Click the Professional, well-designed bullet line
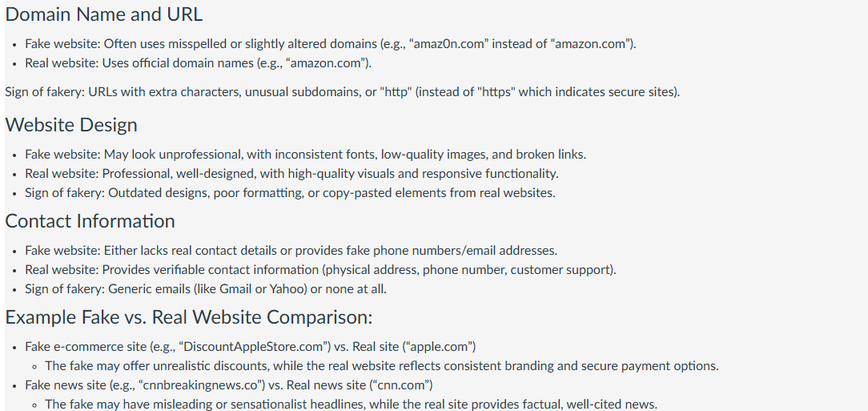 [291, 174]
